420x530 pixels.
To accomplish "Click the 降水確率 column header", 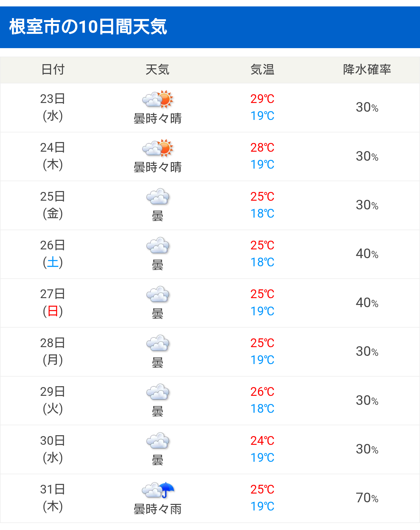I will [x=367, y=70].
